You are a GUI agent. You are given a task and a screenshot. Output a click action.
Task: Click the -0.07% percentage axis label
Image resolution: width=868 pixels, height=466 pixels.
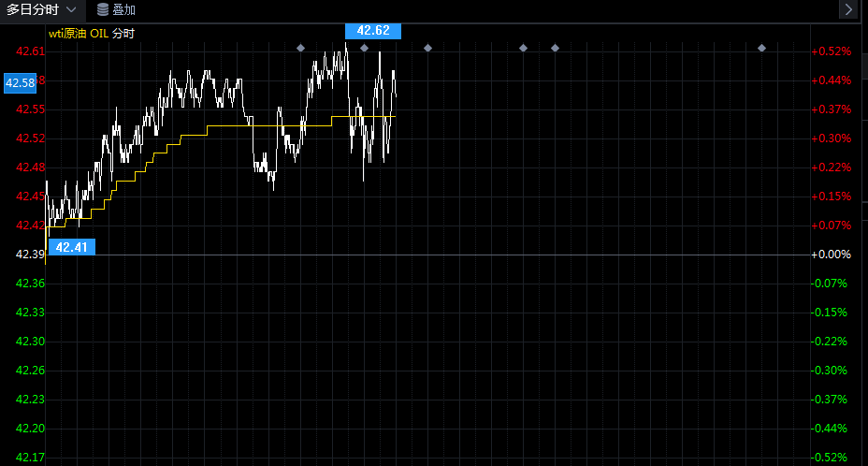(830, 284)
